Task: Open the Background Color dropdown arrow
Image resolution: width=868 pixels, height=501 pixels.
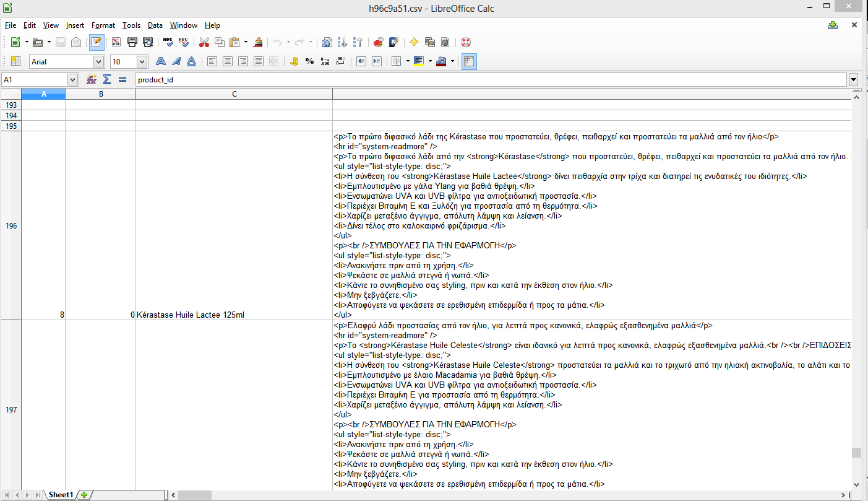Action: click(429, 61)
